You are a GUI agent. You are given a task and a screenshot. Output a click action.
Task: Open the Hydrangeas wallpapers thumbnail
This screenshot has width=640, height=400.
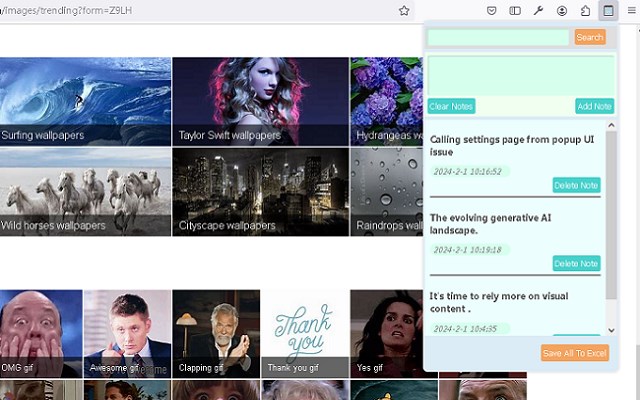(x=387, y=102)
